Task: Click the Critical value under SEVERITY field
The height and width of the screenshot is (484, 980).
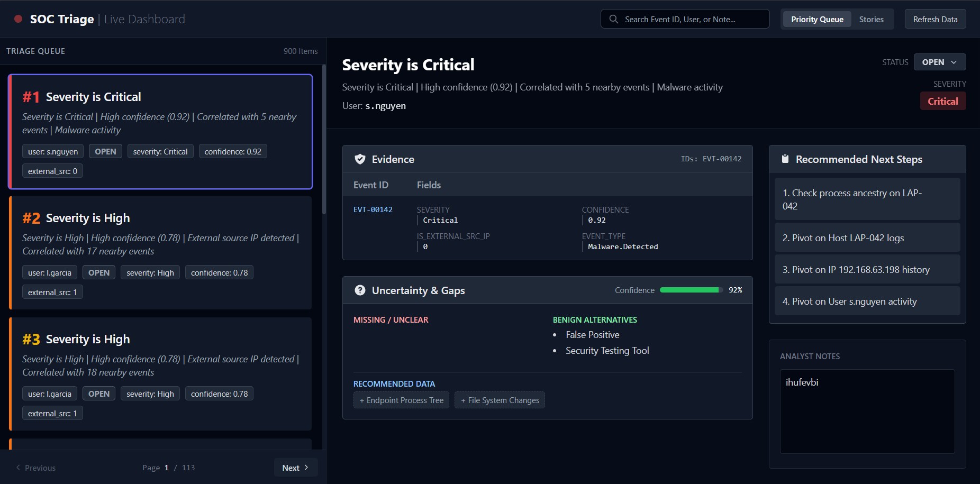Action: tap(440, 220)
